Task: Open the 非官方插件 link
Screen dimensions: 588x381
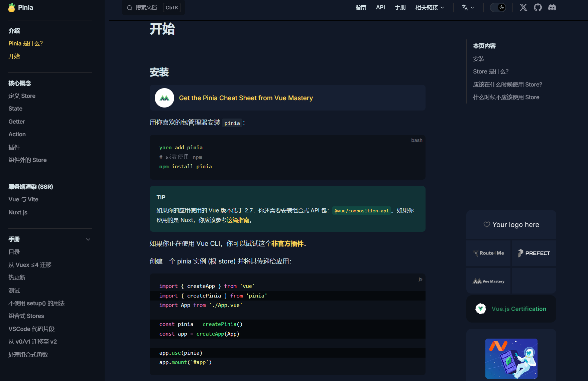Action: coord(287,244)
